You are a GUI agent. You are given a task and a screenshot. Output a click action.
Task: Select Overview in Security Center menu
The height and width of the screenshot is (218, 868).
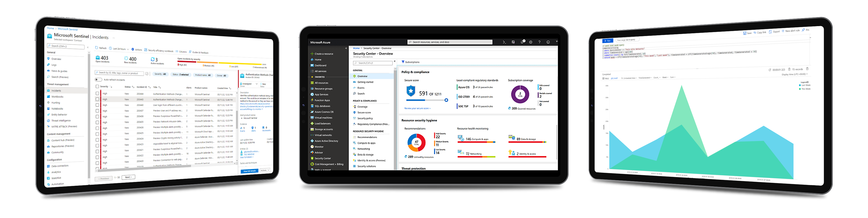[x=372, y=76]
